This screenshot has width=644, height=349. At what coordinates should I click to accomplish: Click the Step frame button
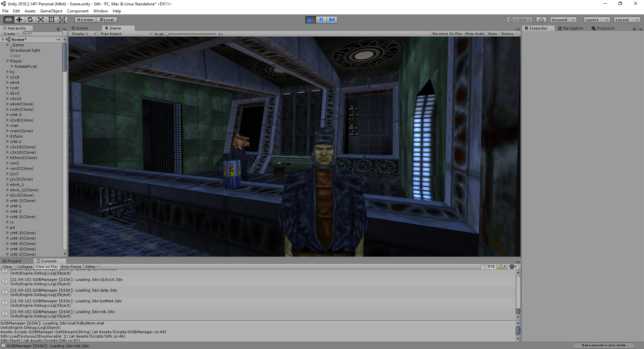(332, 20)
